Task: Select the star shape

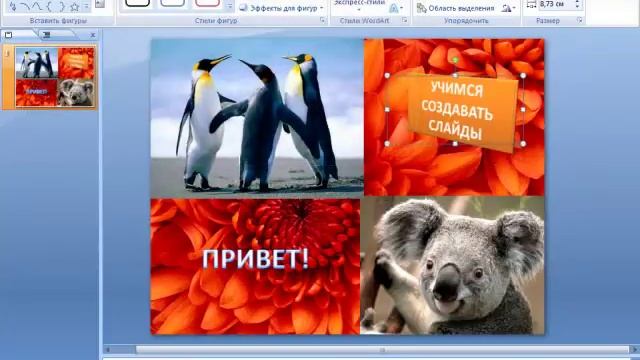Action: (74, 6)
